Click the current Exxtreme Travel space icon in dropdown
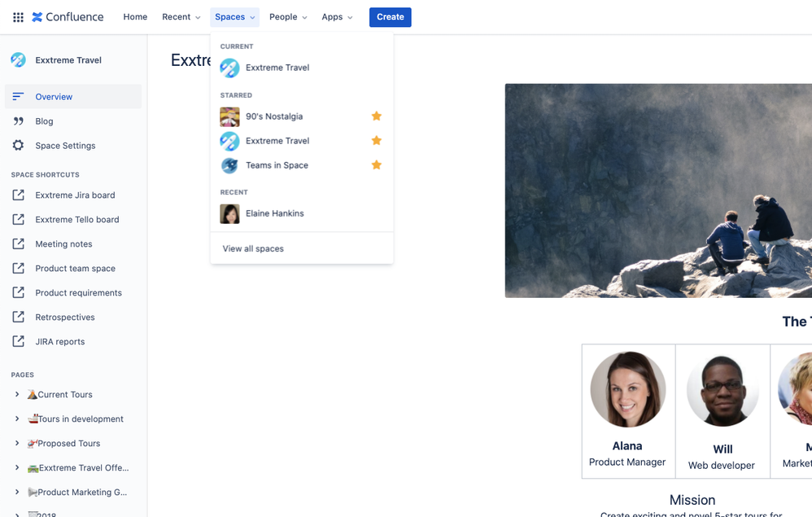Screen dimensions: 812x517 229,68
